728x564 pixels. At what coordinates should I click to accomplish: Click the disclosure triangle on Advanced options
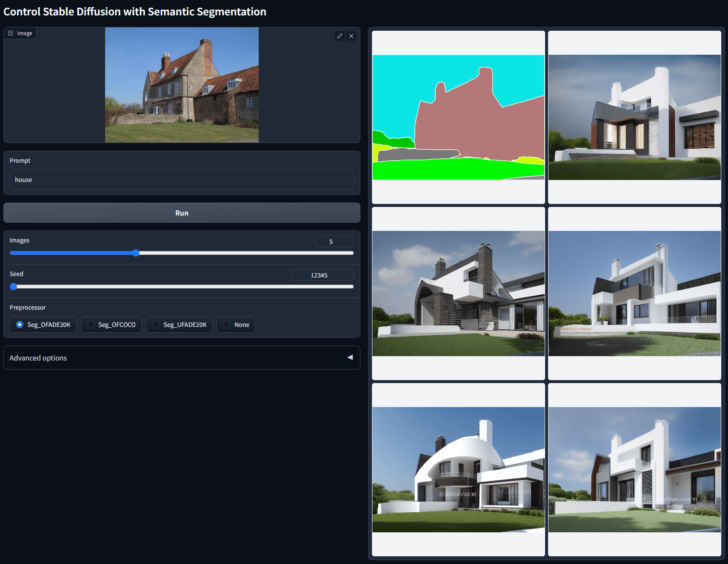pos(349,357)
